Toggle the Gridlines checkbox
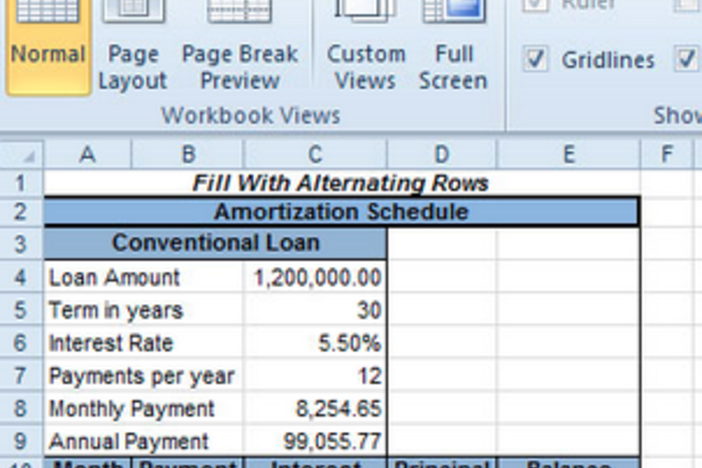This screenshot has height=468, width=702. [535, 60]
